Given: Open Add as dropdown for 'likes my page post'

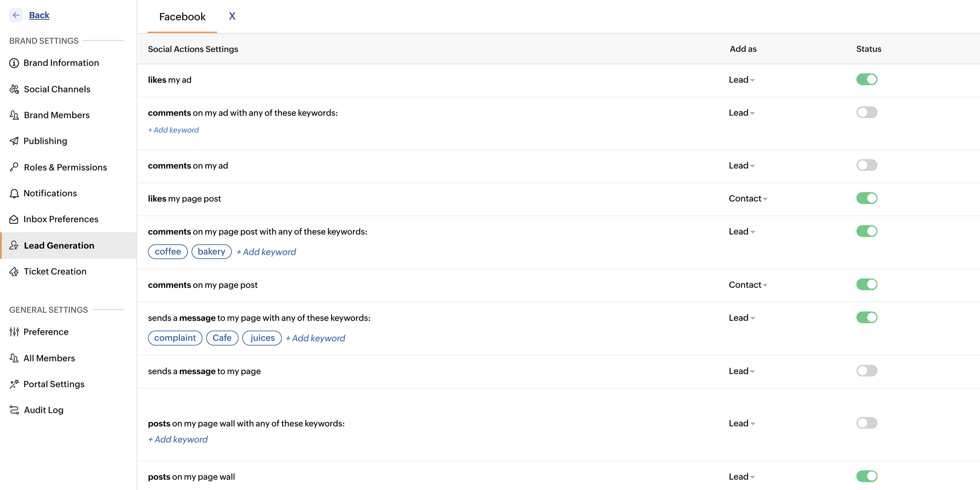Looking at the screenshot, I should (x=748, y=198).
